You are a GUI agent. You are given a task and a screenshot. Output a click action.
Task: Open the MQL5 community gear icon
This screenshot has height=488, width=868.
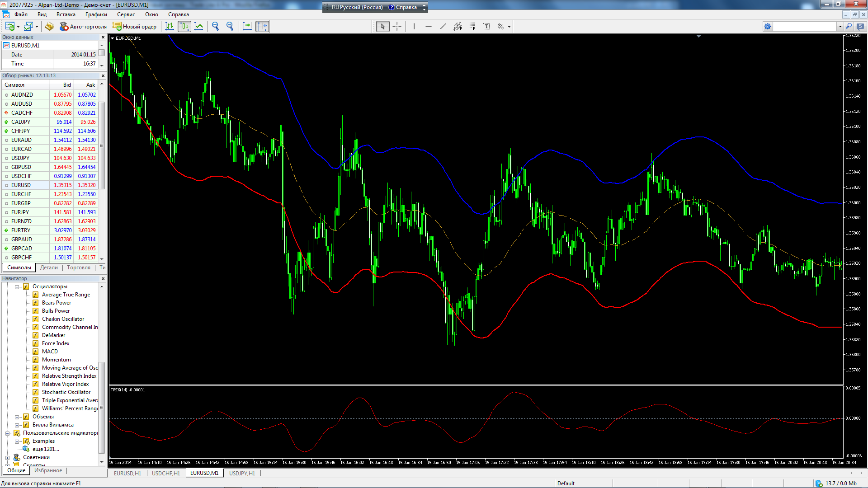(x=768, y=26)
